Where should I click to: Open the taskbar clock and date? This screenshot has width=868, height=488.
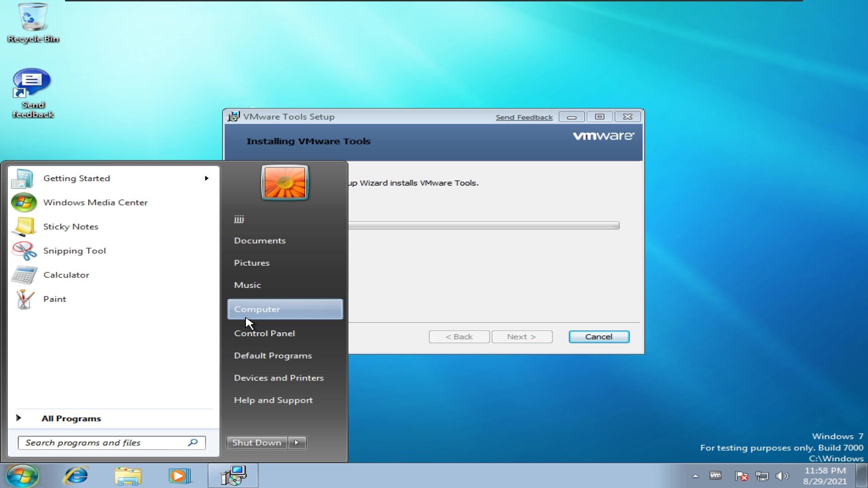pyautogui.click(x=825, y=476)
